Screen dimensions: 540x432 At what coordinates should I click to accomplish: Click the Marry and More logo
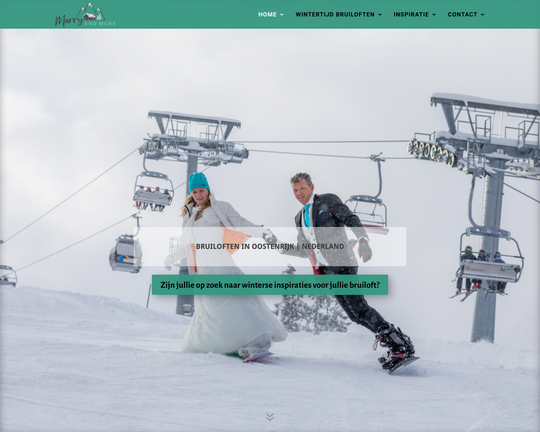(x=85, y=15)
